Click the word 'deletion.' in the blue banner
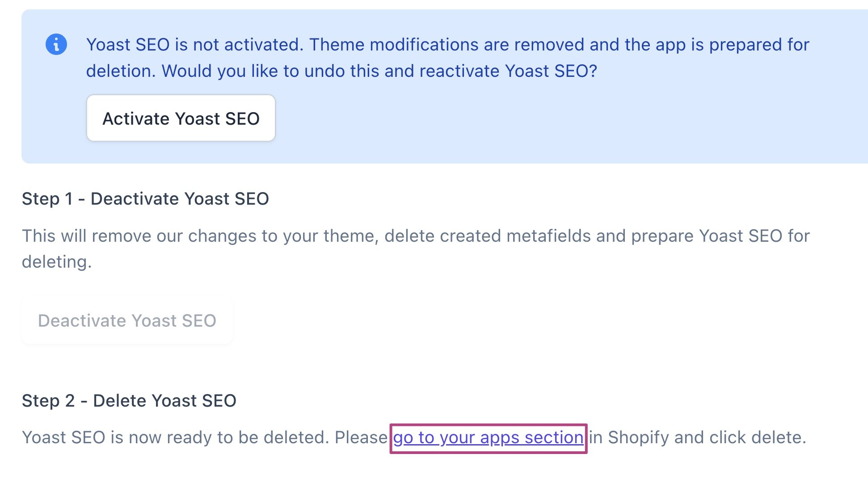The width and height of the screenshot is (868, 479). (x=121, y=71)
